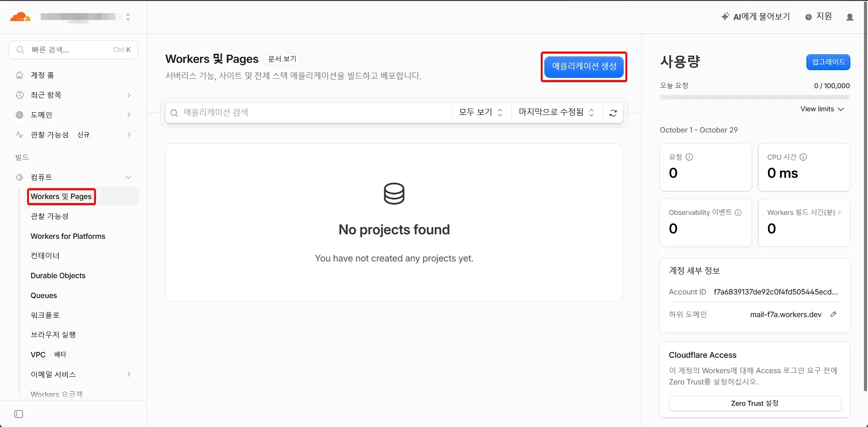Click the database icon above No projects found
The image size is (868, 427).
[x=394, y=194]
